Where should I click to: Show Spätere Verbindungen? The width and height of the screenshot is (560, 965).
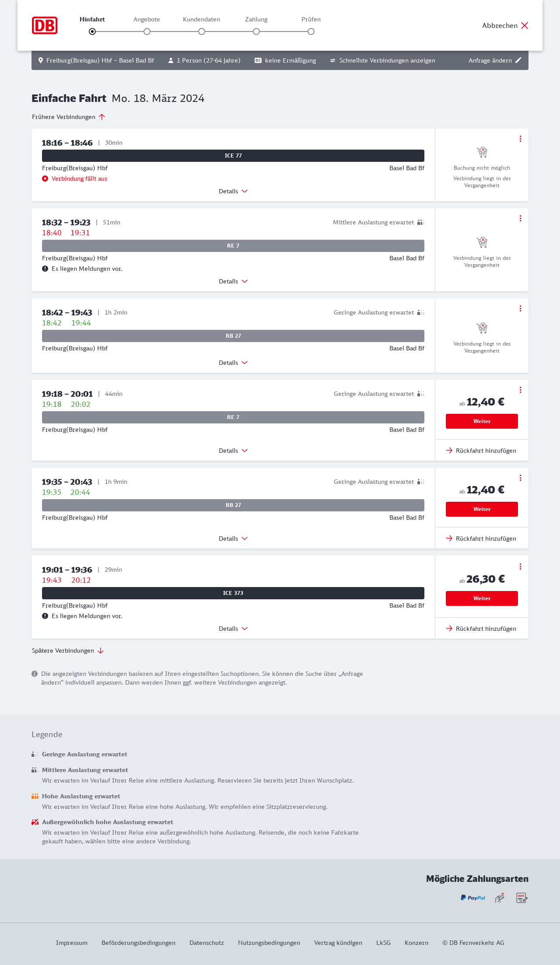(68, 650)
